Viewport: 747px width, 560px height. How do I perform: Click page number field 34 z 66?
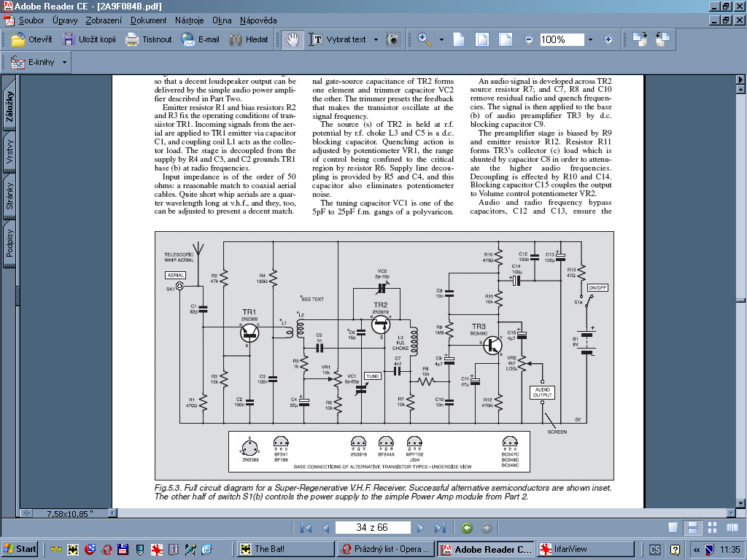[373, 528]
